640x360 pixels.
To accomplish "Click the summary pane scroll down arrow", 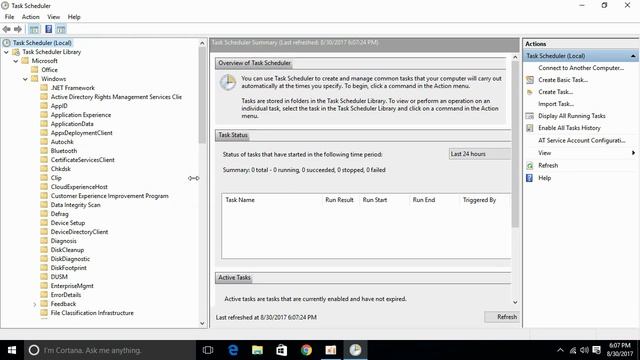I will click(515, 302).
